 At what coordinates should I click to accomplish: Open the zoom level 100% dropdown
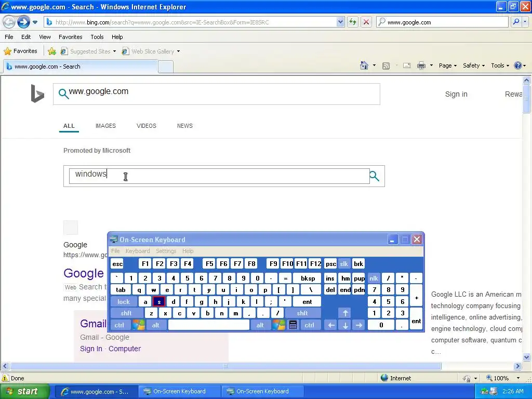point(518,378)
